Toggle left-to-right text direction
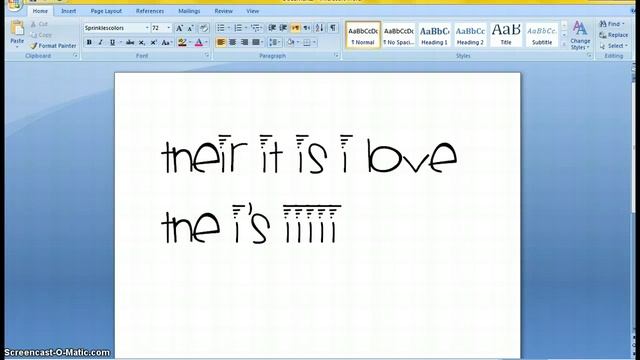640x360 pixels. 295,28
